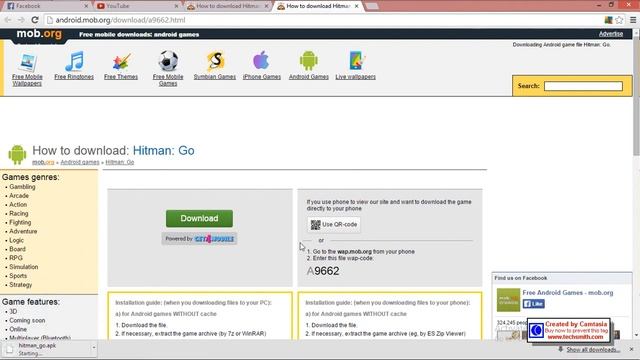Click the mob.org logo
640x360 pixels.
(39, 33)
